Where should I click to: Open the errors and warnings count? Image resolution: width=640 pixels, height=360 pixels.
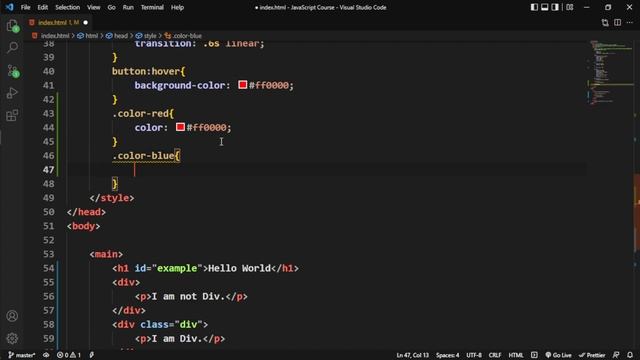(x=69, y=355)
